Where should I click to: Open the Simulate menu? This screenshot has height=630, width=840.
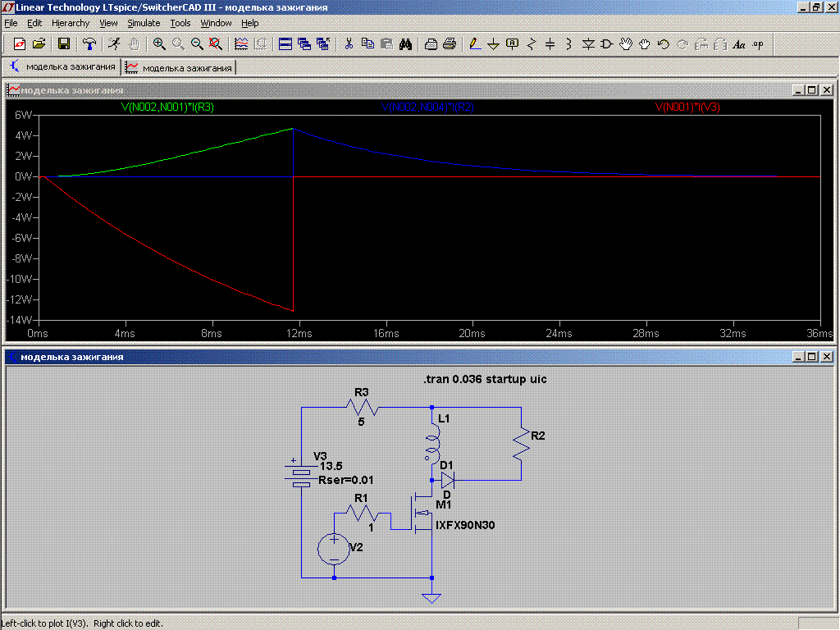[x=144, y=23]
